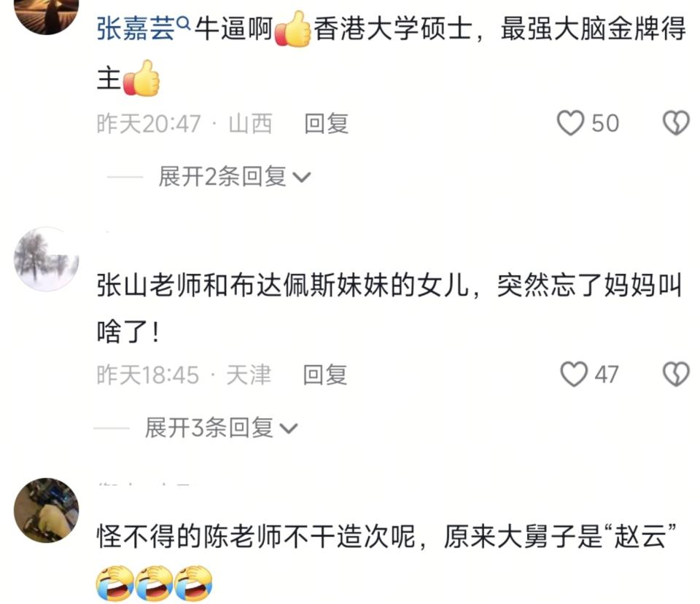Tap the 昨天20:47 timestamp
The height and width of the screenshot is (604, 700).
[x=149, y=124]
